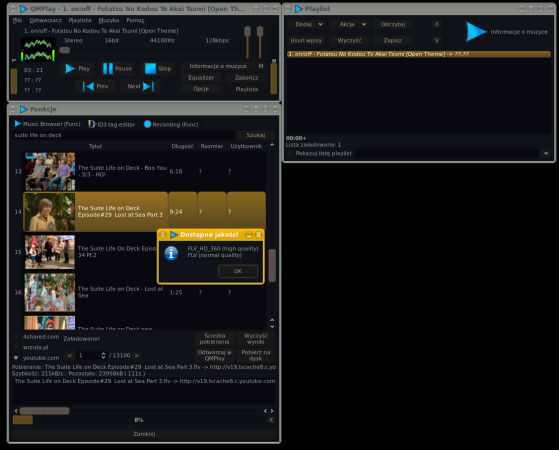Click the visualization spectrum display
This screenshot has height=450, width=559.
coord(38,50)
